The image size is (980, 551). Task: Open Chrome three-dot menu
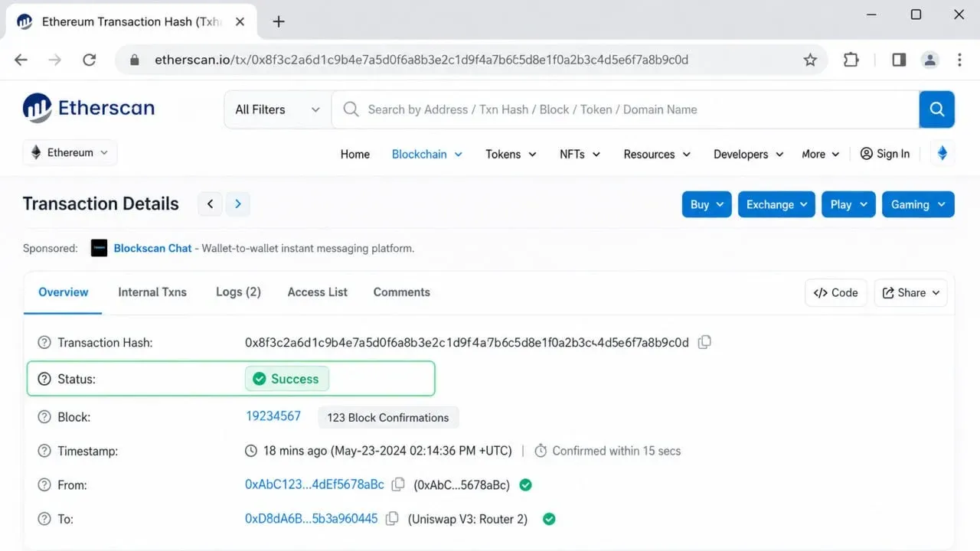point(959,60)
